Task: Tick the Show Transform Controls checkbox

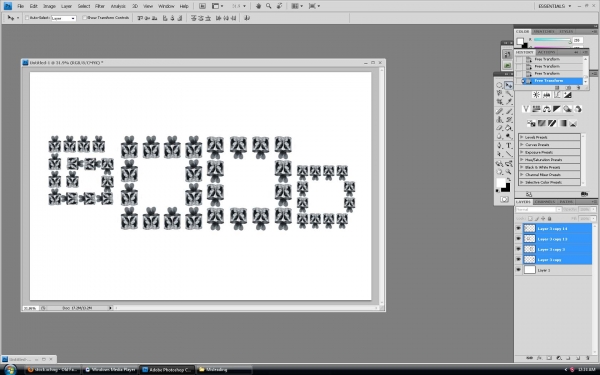Action: (x=85, y=18)
